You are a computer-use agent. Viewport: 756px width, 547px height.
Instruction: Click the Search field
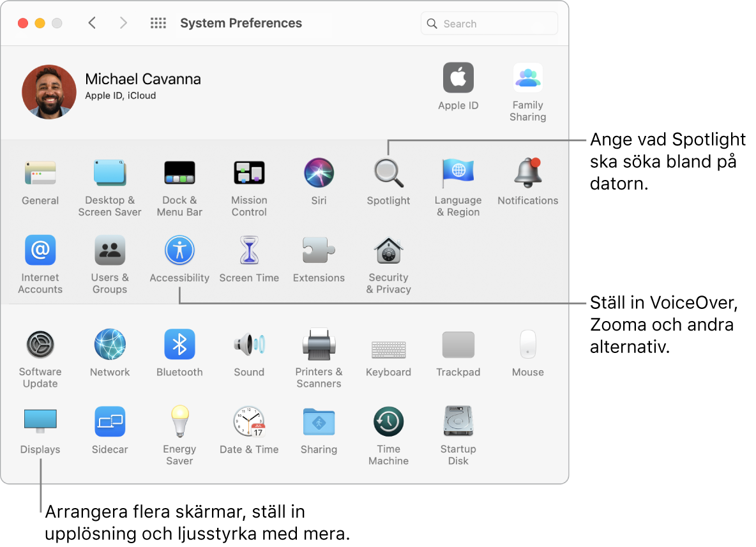489,24
